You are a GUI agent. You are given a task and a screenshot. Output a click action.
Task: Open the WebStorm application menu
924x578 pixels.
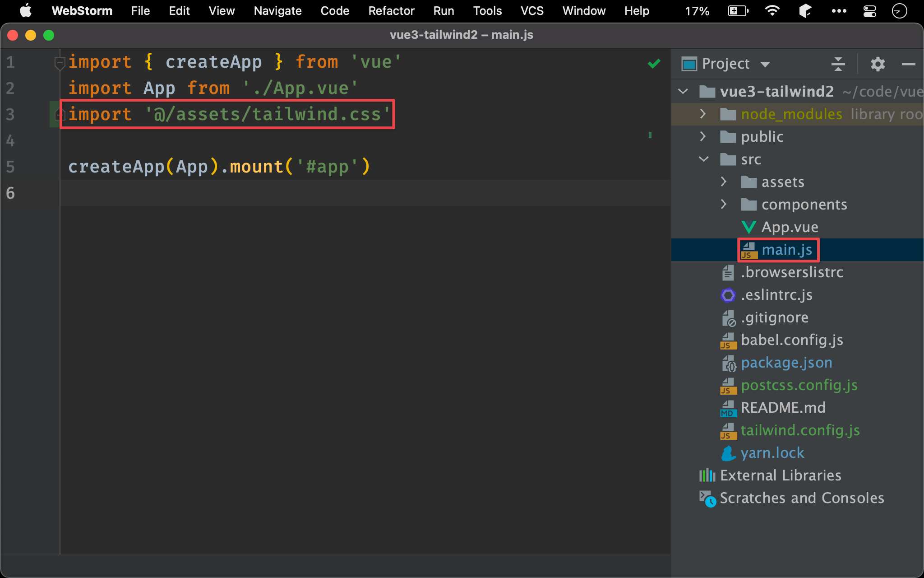(x=82, y=11)
